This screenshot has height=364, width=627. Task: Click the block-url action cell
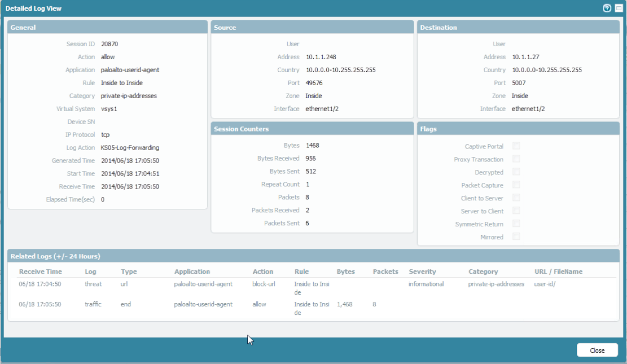[264, 284]
